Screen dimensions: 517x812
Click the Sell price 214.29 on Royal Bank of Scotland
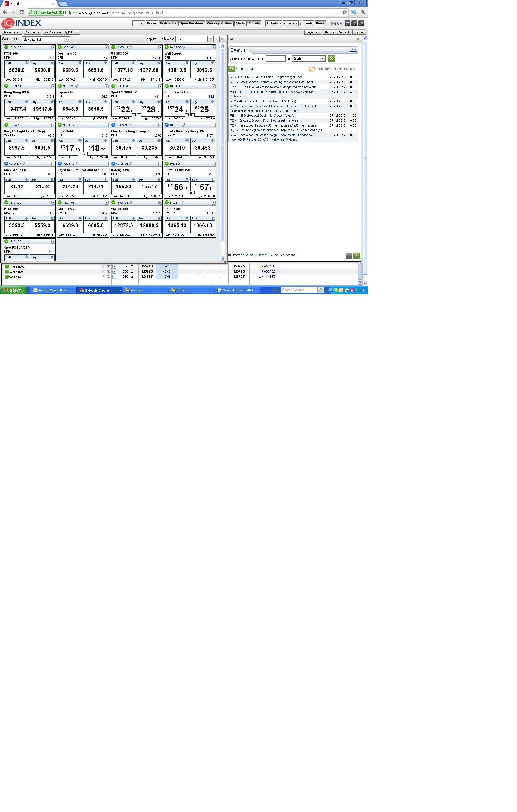[70, 187]
